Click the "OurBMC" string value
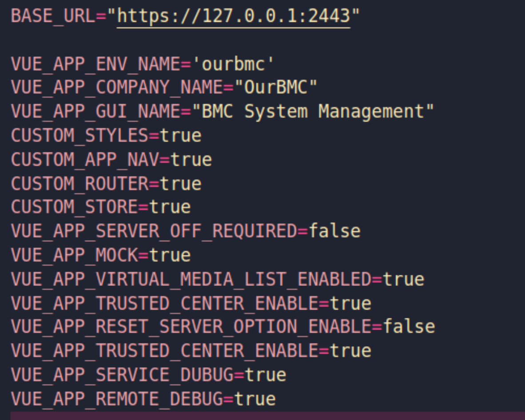The width and height of the screenshot is (525, 420). coord(276,88)
